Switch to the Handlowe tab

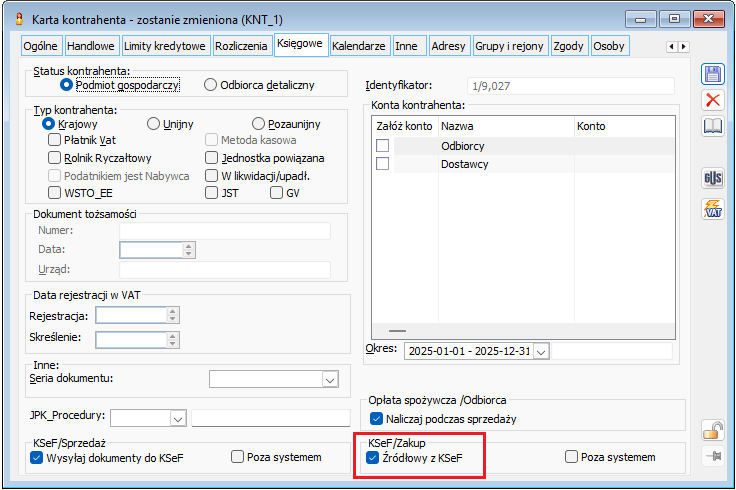click(x=92, y=46)
